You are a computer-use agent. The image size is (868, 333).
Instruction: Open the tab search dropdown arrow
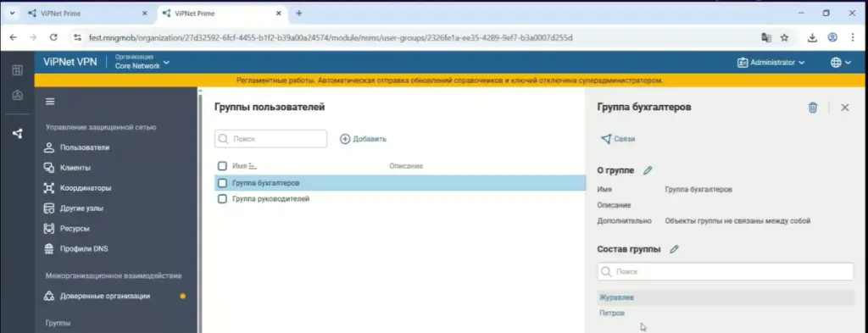(12, 14)
